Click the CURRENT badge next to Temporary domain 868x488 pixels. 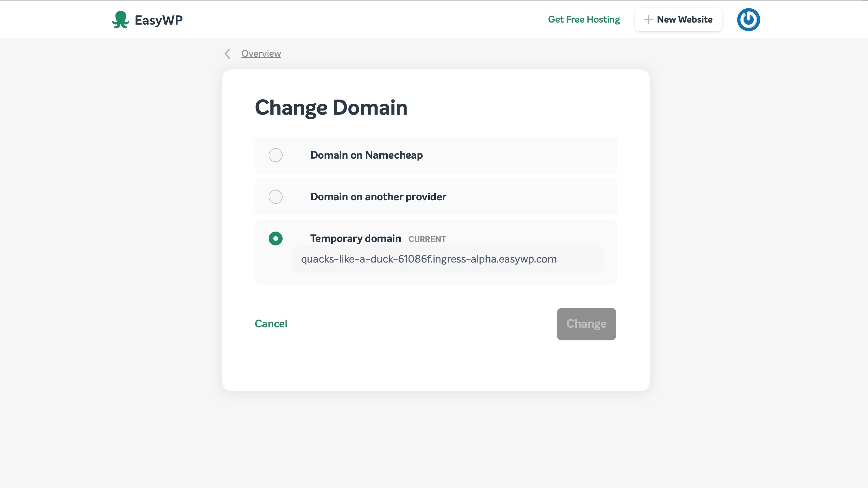pos(427,239)
